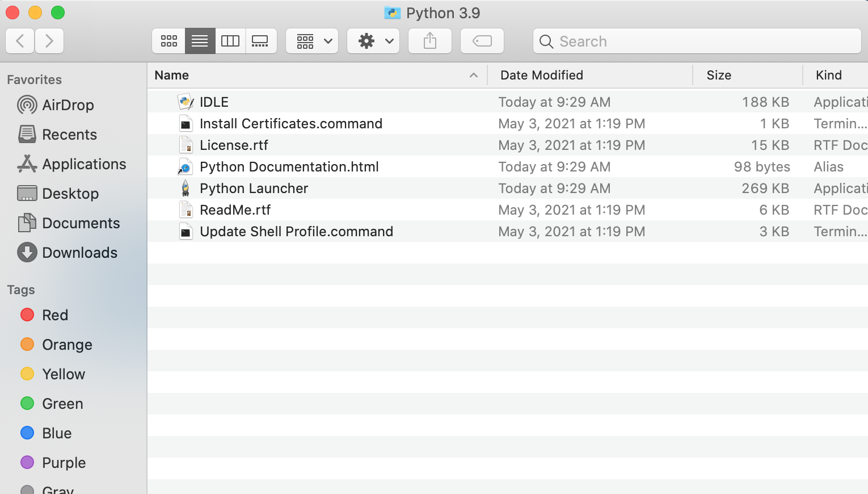Select the Green tag
The image size is (868, 494).
52,404
